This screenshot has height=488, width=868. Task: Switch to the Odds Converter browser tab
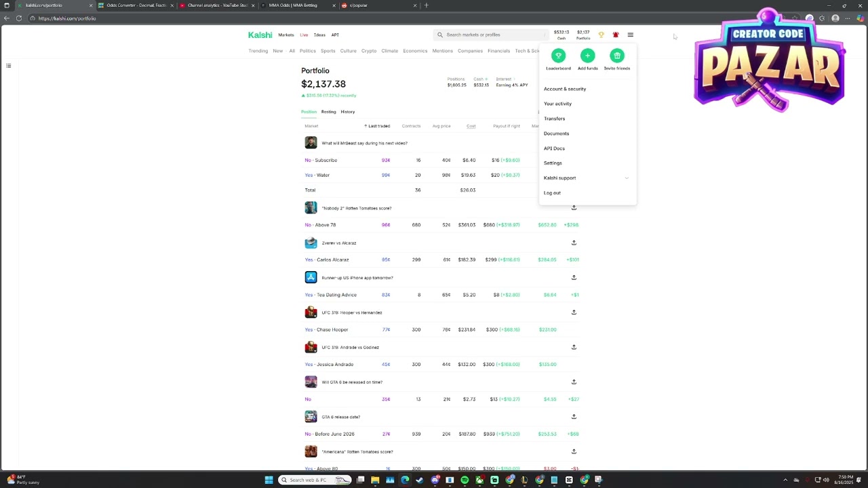click(136, 5)
